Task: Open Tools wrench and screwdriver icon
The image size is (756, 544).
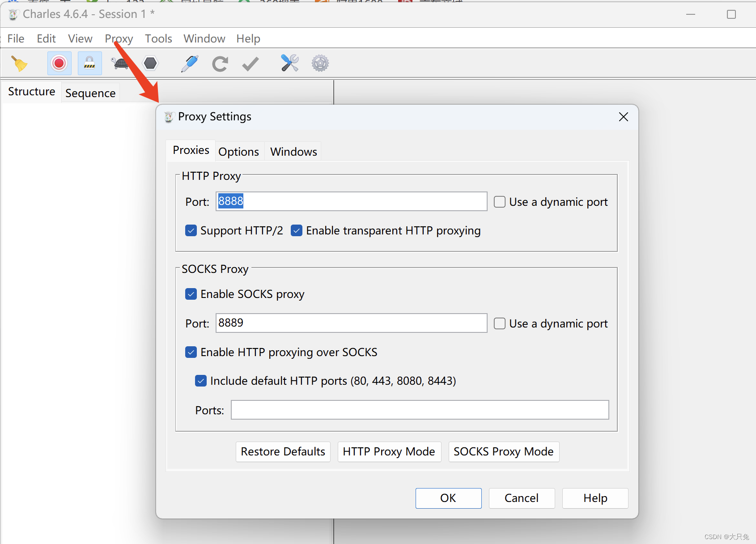Action: click(289, 63)
